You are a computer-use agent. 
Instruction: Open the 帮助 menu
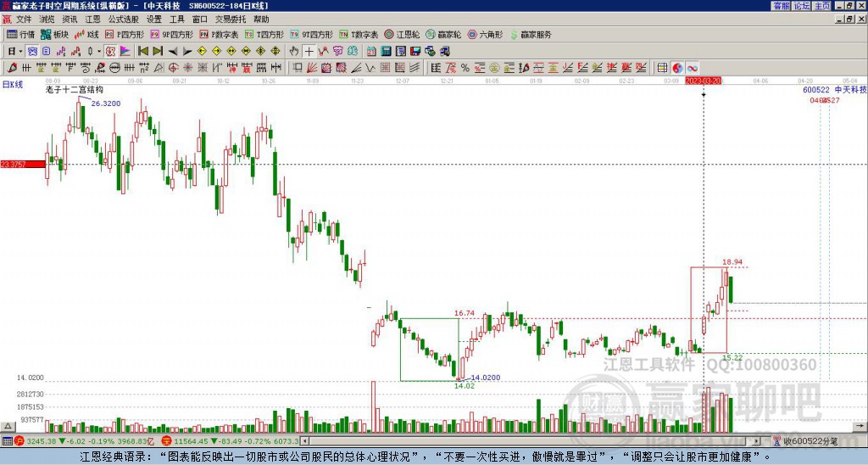pyautogui.click(x=261, y=20)
